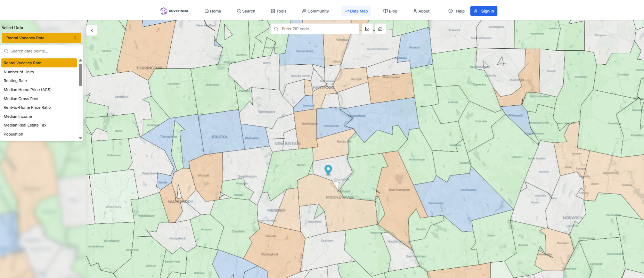Click the home icon map button
Viewport: 644px width, 278px height.
click(381, 29)
